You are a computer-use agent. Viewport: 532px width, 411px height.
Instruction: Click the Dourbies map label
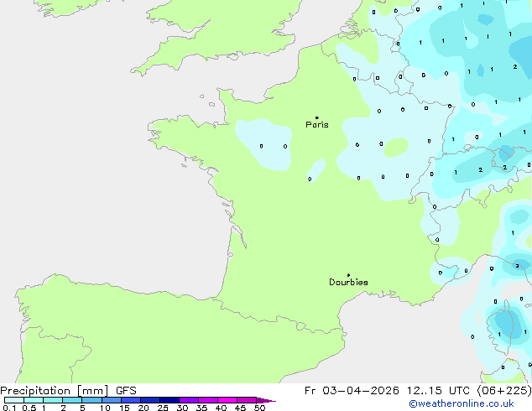[348, 282]
